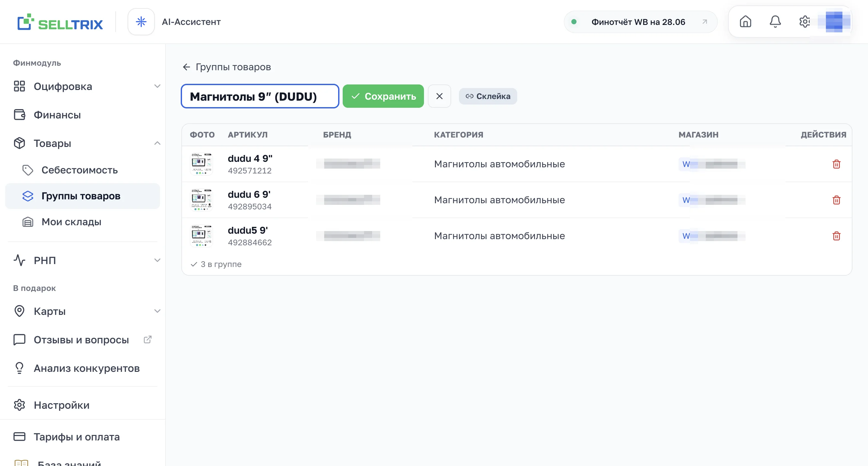Click the КАТЕГОРИЯ column header
This screenshot has height=466, width=868.
coord(458,135)
